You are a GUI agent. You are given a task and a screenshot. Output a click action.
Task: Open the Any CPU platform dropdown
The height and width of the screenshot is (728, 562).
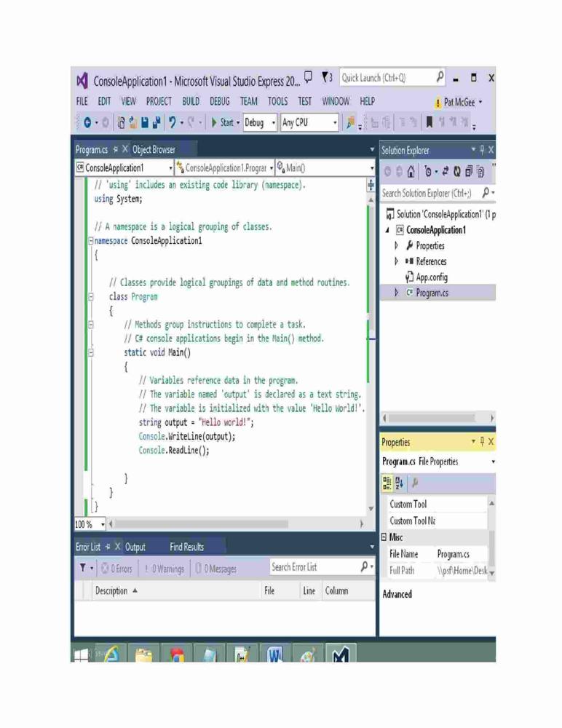(x=309, y=122)
